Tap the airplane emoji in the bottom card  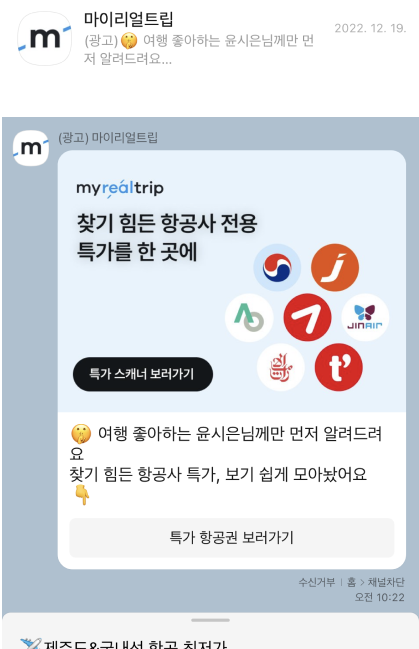(x=30, y=644)
